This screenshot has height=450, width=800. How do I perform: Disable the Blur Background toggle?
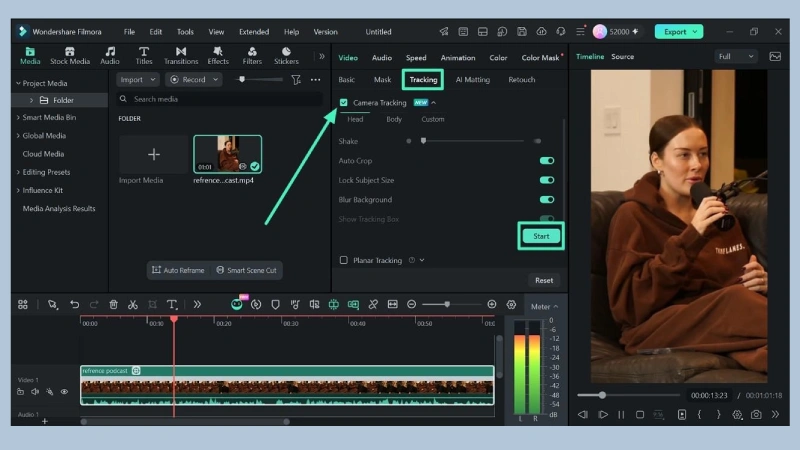[x=547, y=199]
